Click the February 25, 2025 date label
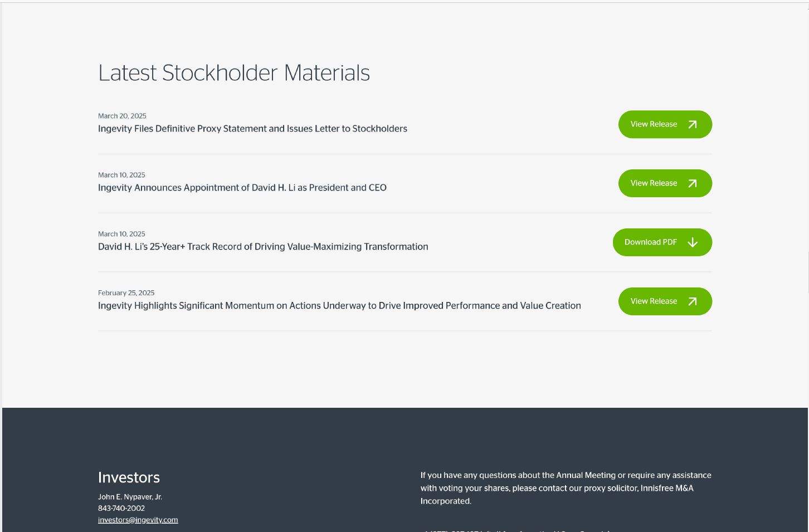Viewport: 809px width, 532px height. click(x=126, y=293)
